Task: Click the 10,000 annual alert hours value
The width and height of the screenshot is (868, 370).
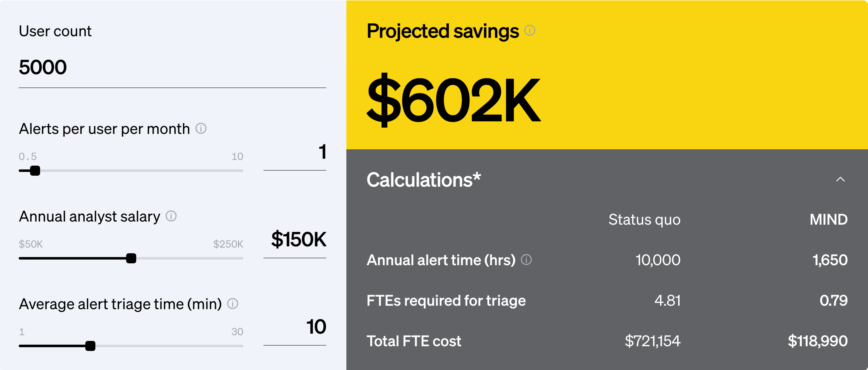Action: (658, 260)
